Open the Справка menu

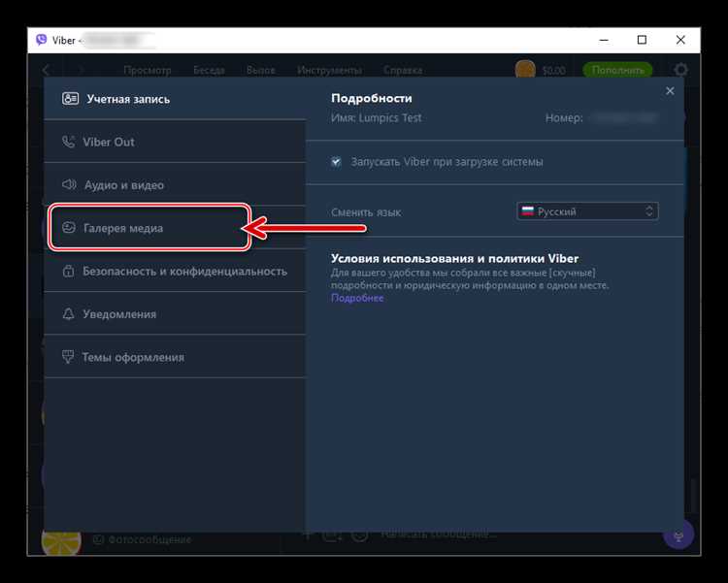point(403,70)
